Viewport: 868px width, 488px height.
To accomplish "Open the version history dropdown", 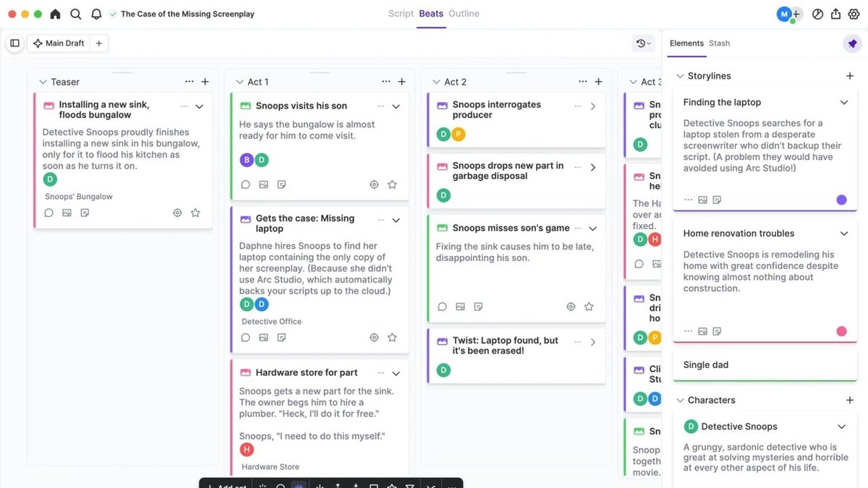I will [643, 43].
